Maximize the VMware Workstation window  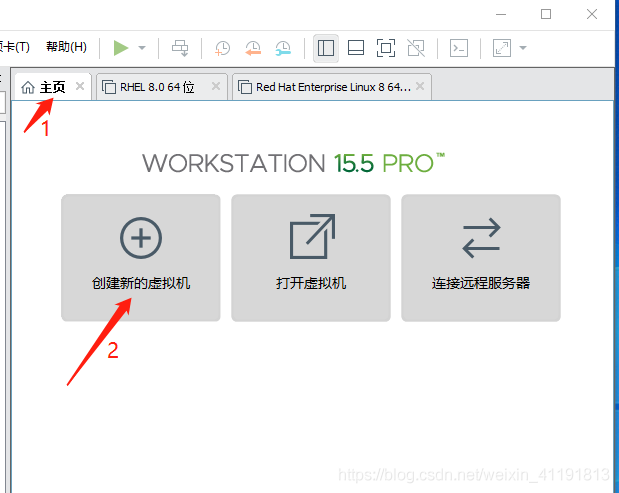(546, 14)
